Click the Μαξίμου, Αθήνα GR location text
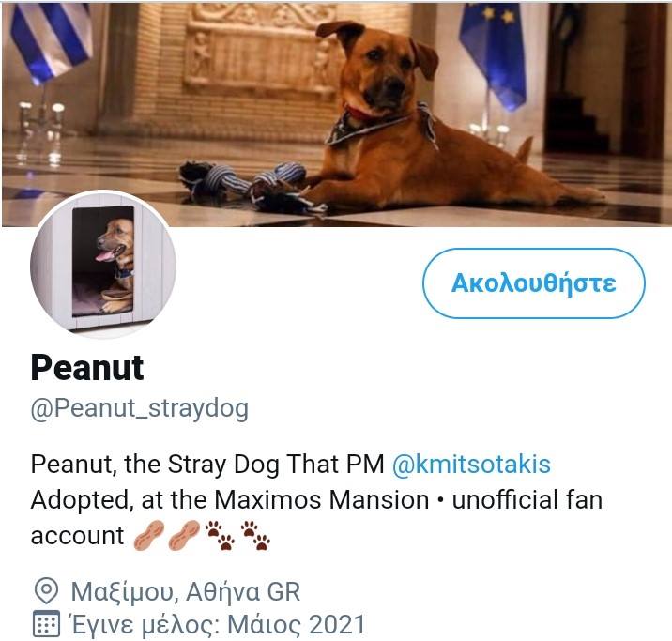 (186, 591)
